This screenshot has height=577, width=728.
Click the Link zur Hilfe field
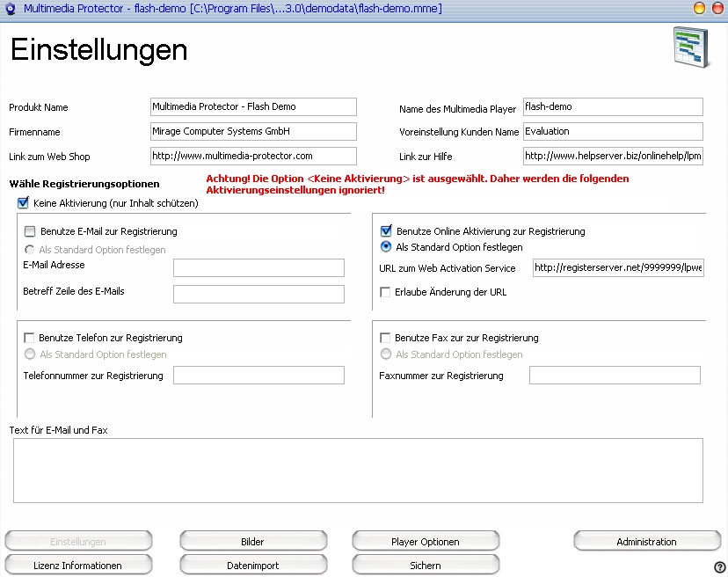click(613, 156)
